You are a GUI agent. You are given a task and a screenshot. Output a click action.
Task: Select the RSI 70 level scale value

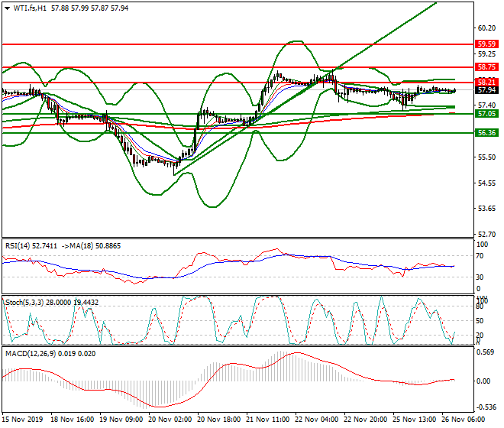click(480, 256)
